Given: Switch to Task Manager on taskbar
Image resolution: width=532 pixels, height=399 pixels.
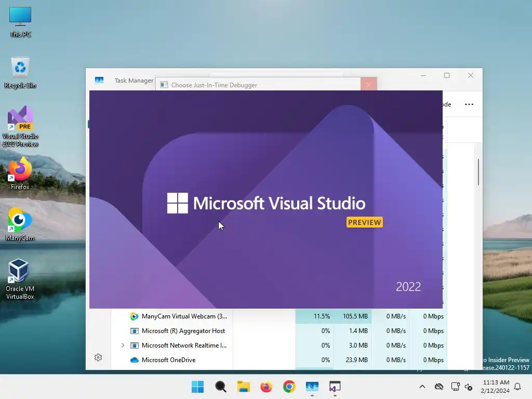Looking at the screenshot, I should tap(312, 387).
